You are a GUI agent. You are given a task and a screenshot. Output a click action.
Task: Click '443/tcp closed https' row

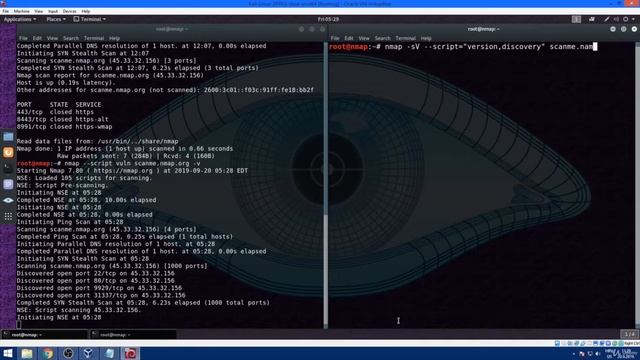55,112
